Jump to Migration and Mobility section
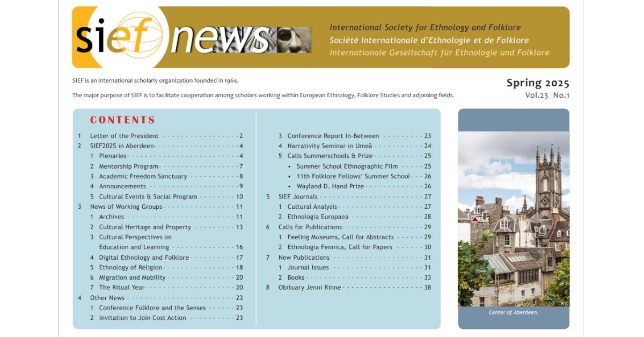The width and height of the screenshot is (644, 337). click(x=132, y=277)
